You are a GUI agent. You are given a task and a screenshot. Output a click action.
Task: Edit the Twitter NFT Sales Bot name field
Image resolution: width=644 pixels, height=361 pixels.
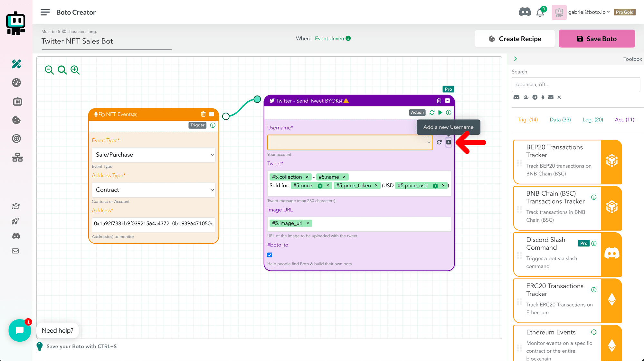click(107, 41)
